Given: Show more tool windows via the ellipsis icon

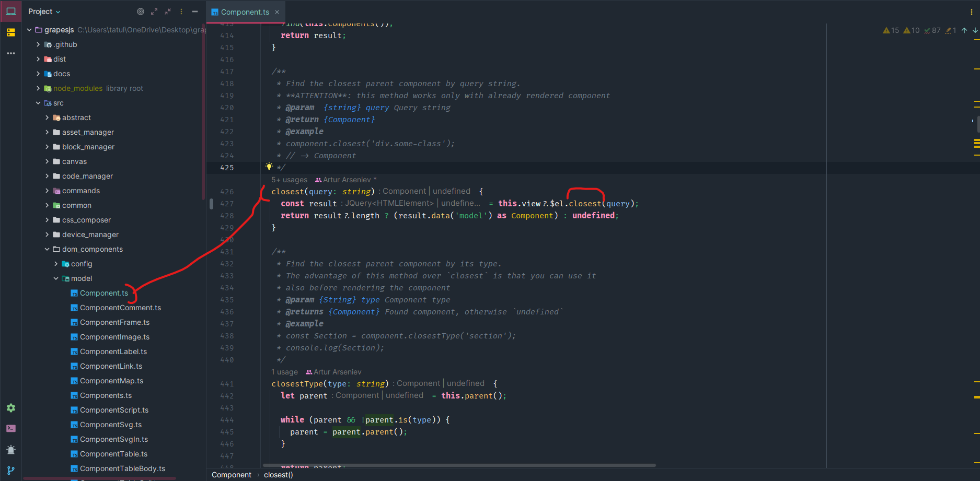Looking at the screenshot, I should pyautogui.click(x=11, y=53).
